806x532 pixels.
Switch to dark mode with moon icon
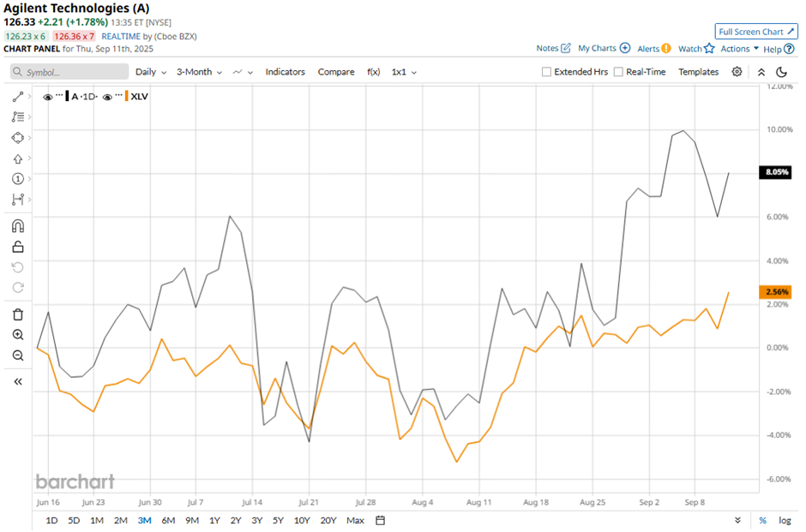tap(781, 72)
